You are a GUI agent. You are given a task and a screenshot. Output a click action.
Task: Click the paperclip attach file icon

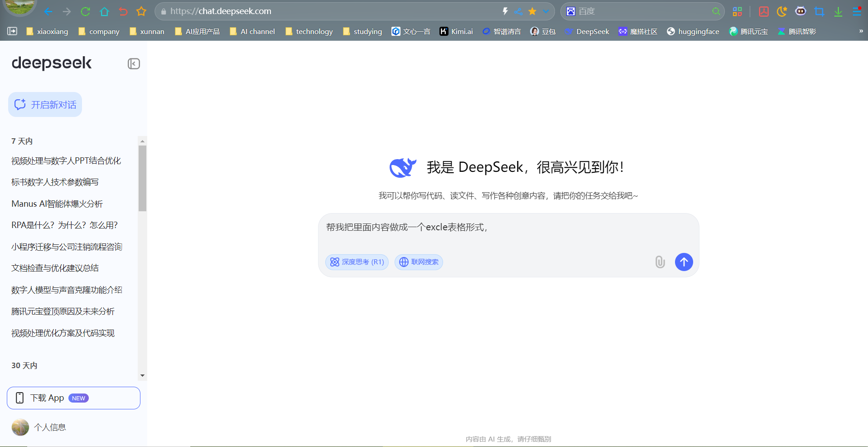(x=660, y=262)
